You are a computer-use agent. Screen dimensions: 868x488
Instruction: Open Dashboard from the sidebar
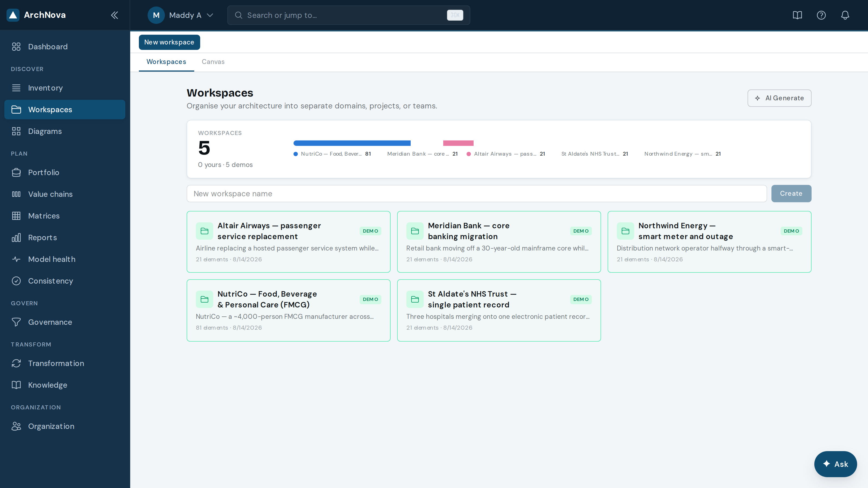pyautogui.click(x=65, y=47)
